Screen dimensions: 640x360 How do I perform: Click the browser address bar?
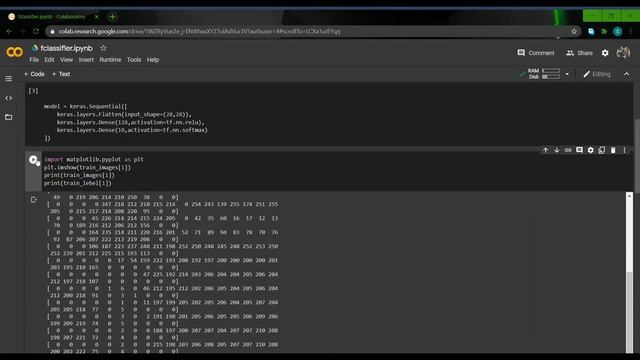pos(310,31)
